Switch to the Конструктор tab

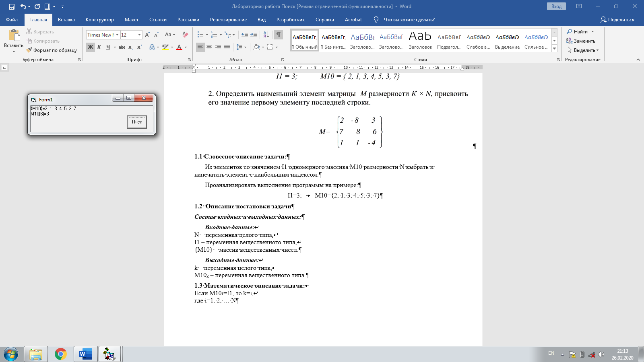(100, 20)
